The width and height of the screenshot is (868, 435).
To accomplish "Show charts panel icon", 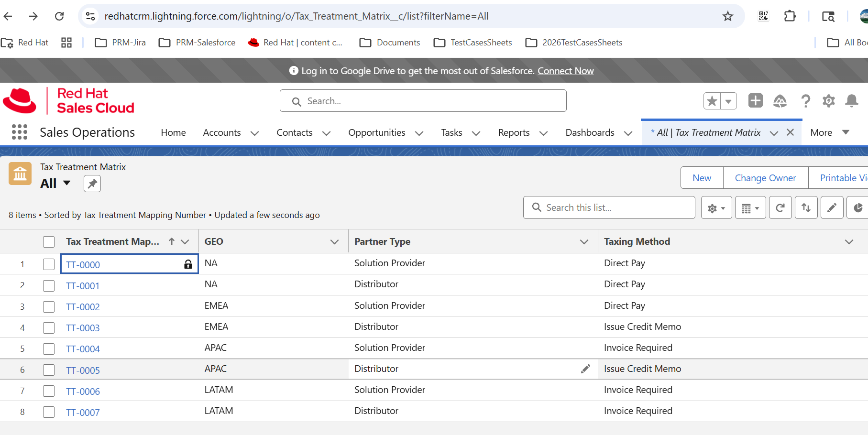I will [858, 207].
